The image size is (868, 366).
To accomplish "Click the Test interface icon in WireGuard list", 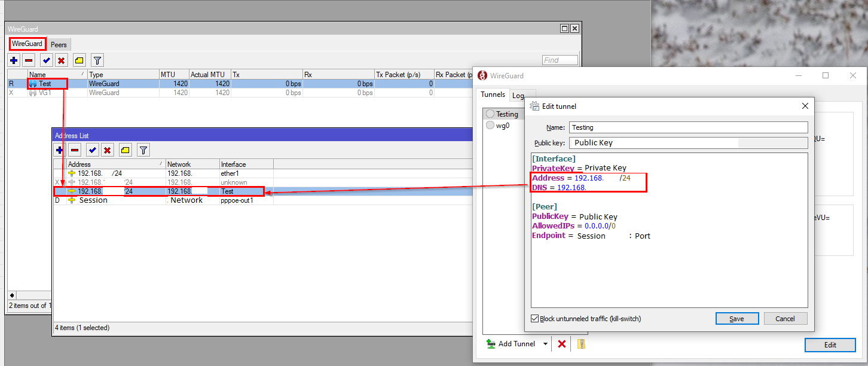I will tap(33, 84).
